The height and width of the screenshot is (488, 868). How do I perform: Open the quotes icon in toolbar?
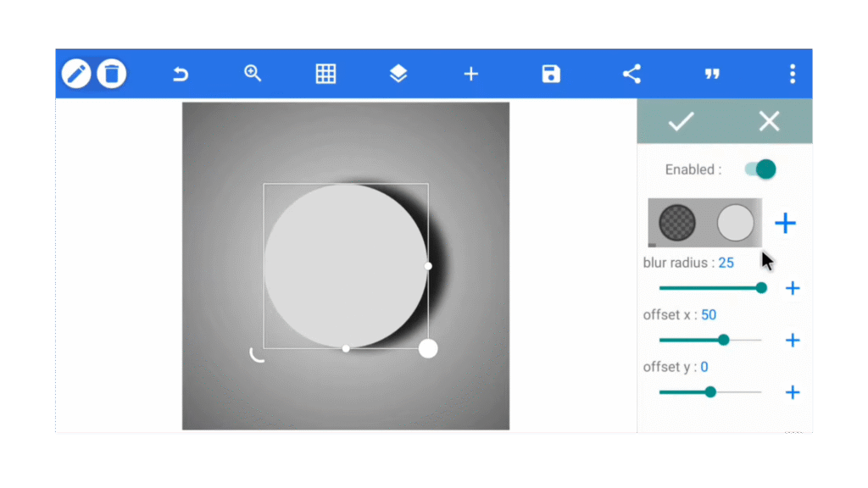[712, 75]
